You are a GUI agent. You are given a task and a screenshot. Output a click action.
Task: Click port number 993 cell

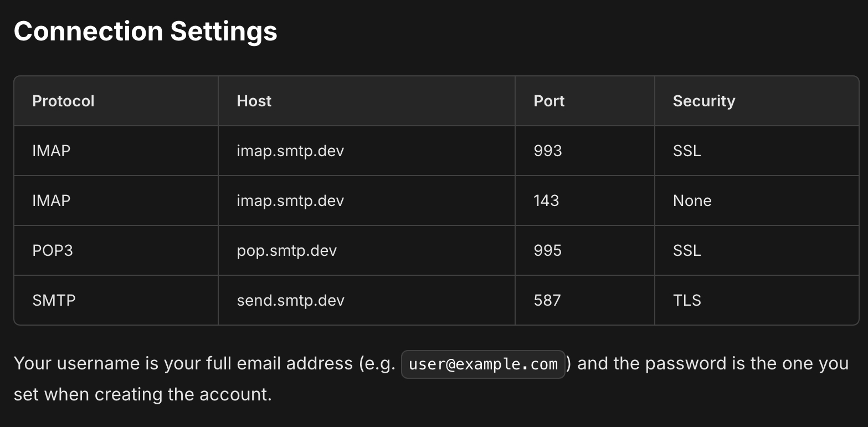tap(548, 151)
